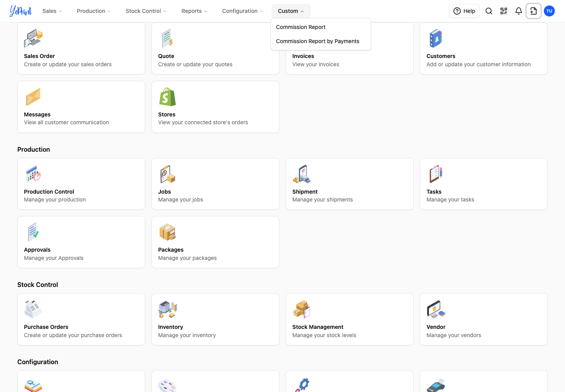Viewport: 565px width, 392px height.
Task: Choose Commission Report by Payments
Action: pos(321,41)
